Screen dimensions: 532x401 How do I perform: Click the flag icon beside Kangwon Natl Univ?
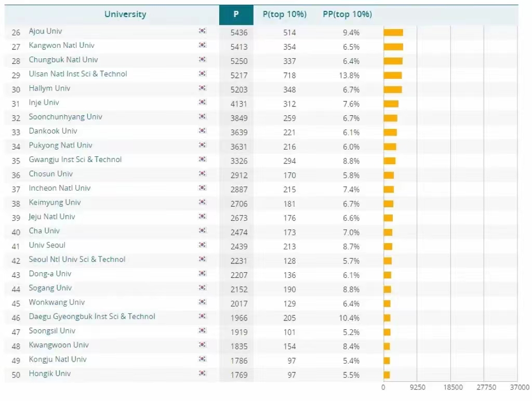pos(203,45)
